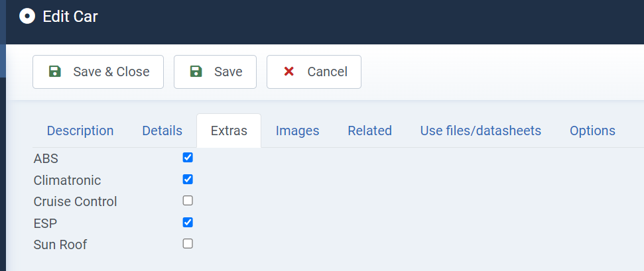
Task: Select the active Extras tab
Action: pyautogui.click(x=229, y=131)
